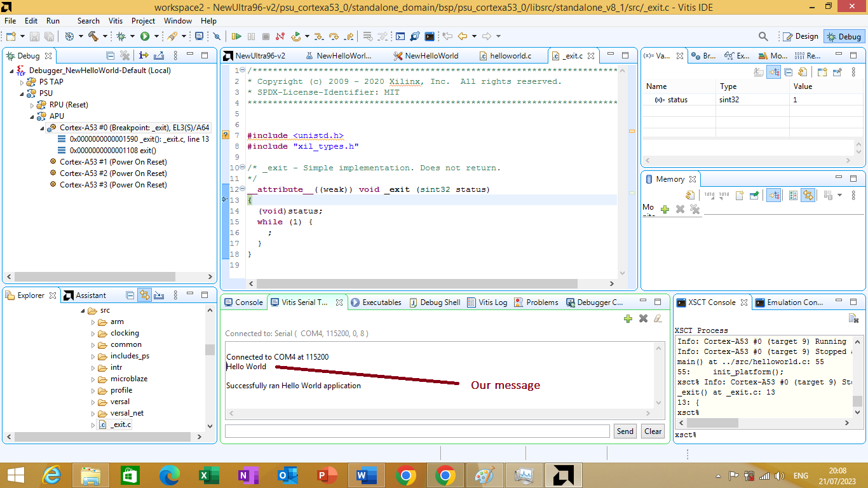Open the Project menu
Image resolution: width=868 pixels, height=488 pixels.
click(x=143, y=21)
